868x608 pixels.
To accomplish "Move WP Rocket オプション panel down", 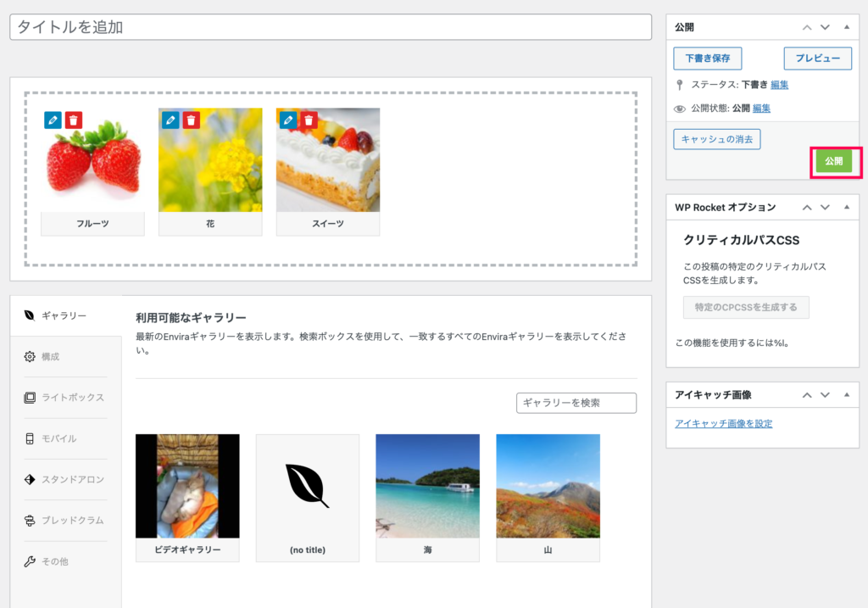I will [x=825, y=207].
